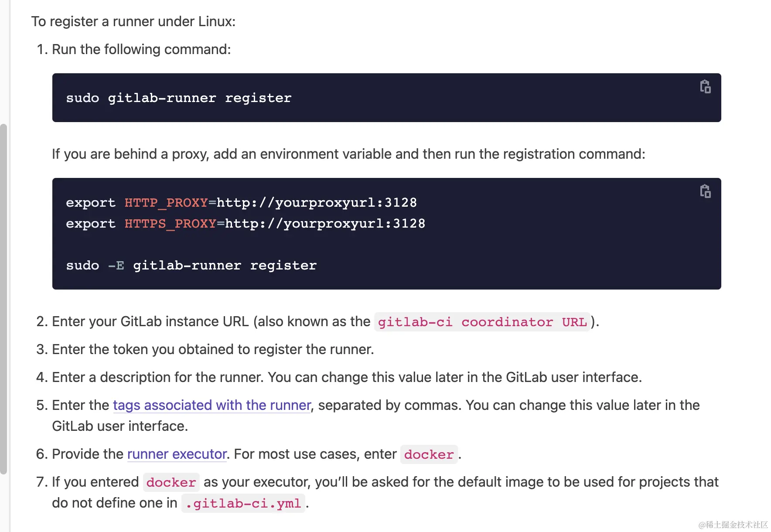
Task: Click the behind-a-proxy instruction paragraph
Action: [348, 154]
